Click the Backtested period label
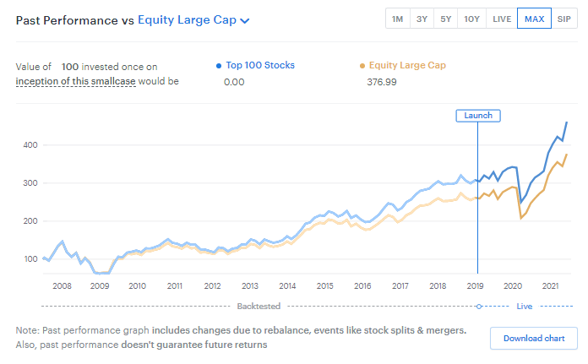This screenshot has height=364, width=588. click(x=259, y=306)
